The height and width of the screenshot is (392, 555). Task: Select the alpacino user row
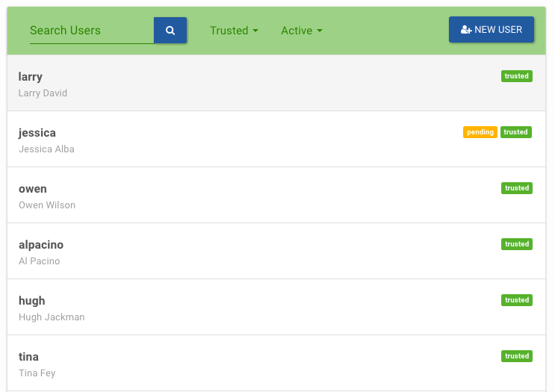pos(276,251)
